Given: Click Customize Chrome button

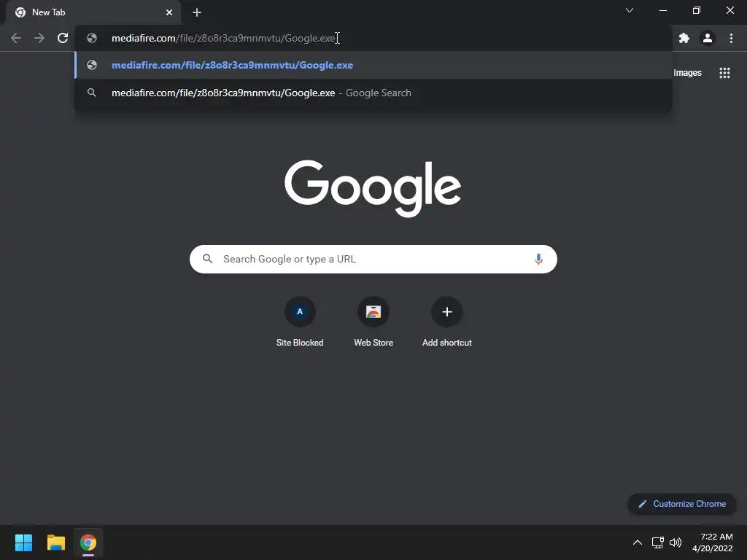Looking at the screenshot, I should click(682, 504).
